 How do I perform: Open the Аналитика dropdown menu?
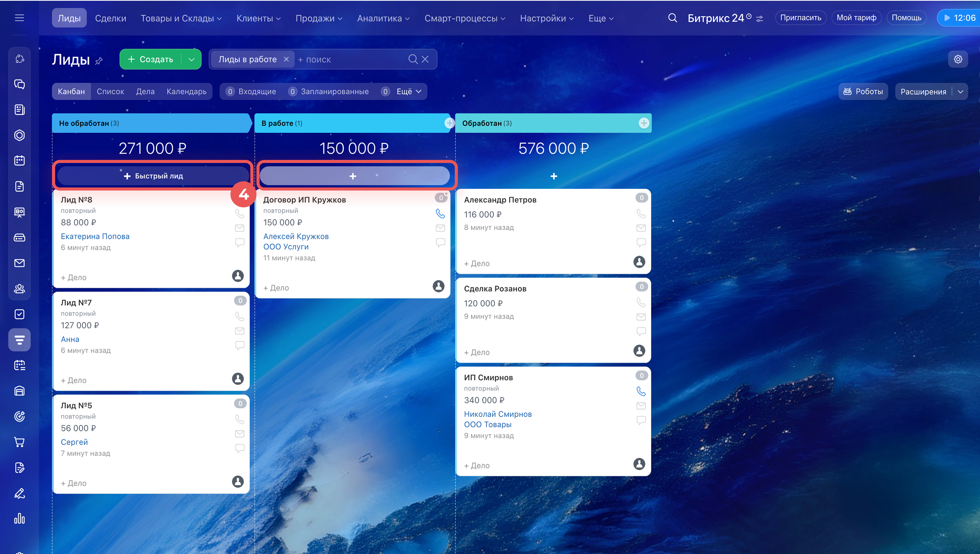coord(383,18)
